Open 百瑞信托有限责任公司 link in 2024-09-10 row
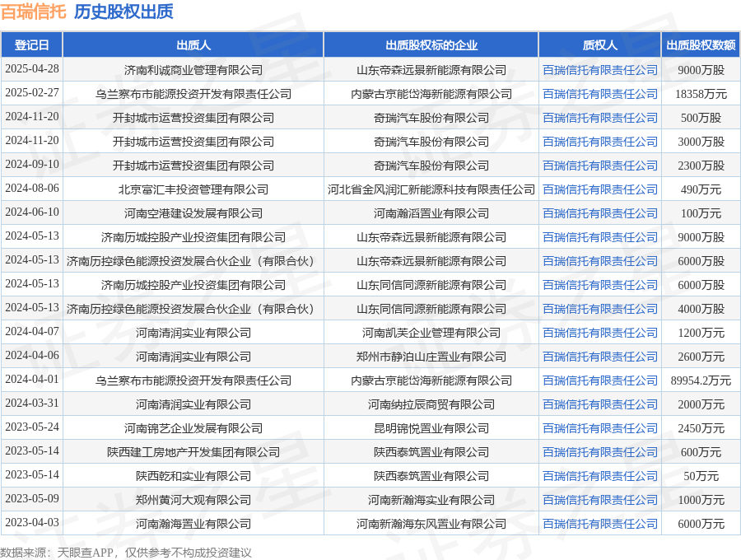This screenshot has height=560, width=741. click(x=599, y=166)
